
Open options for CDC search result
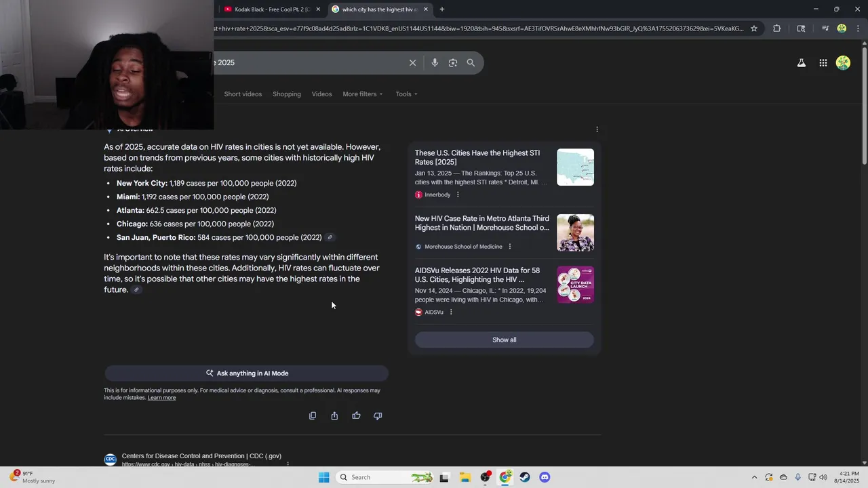(x=288, y=464)
